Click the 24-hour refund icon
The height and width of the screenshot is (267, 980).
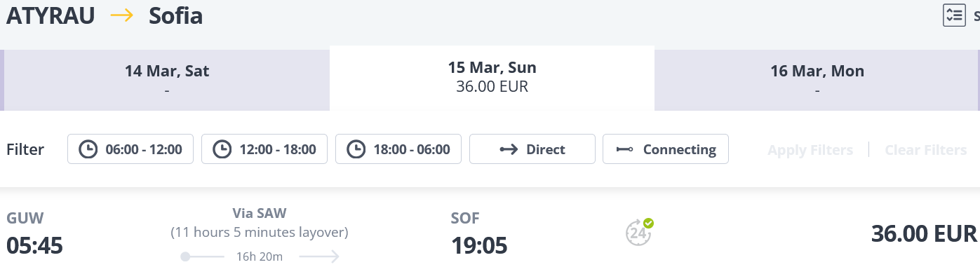(x=640, y=233)
